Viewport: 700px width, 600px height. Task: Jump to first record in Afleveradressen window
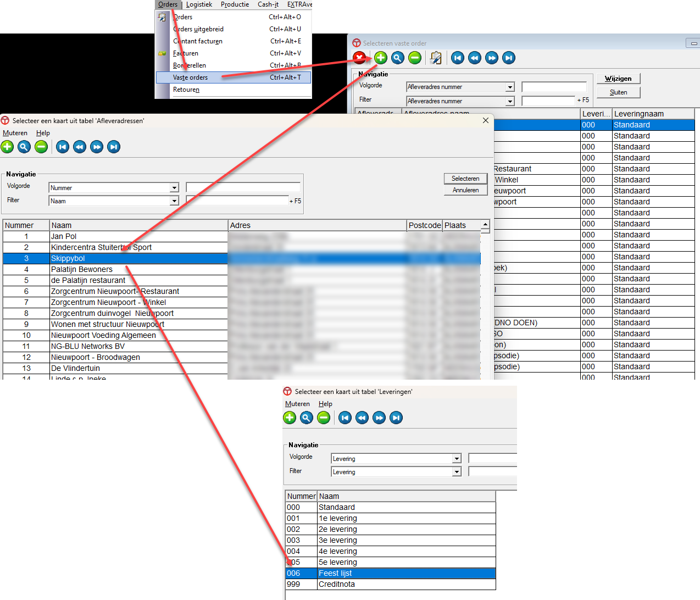(63, 147)
